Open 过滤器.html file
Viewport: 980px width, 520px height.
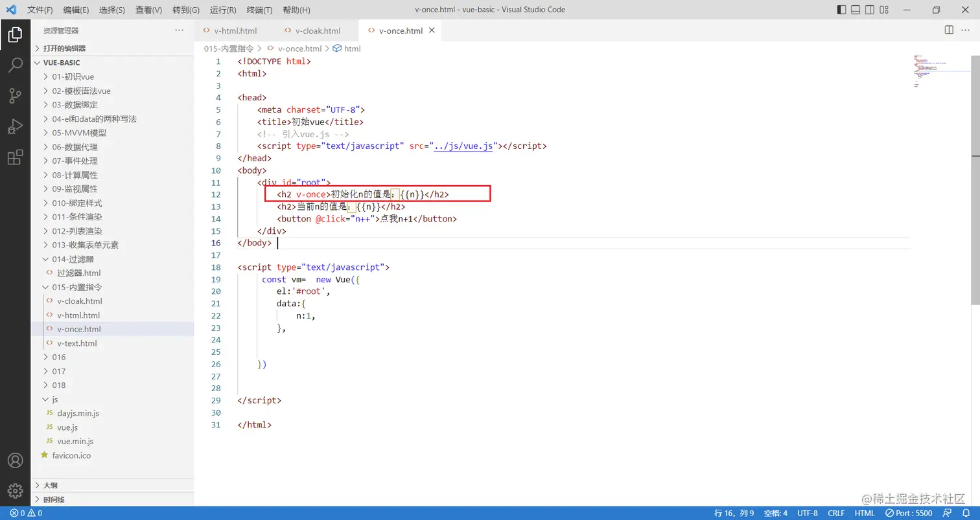pyautogui.click(x=113, y=273)
